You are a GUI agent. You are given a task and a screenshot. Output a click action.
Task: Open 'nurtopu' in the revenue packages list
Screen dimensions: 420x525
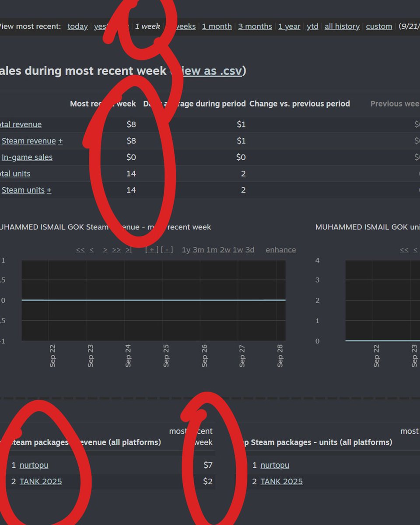pyautogui.click(x=34, y=465)
